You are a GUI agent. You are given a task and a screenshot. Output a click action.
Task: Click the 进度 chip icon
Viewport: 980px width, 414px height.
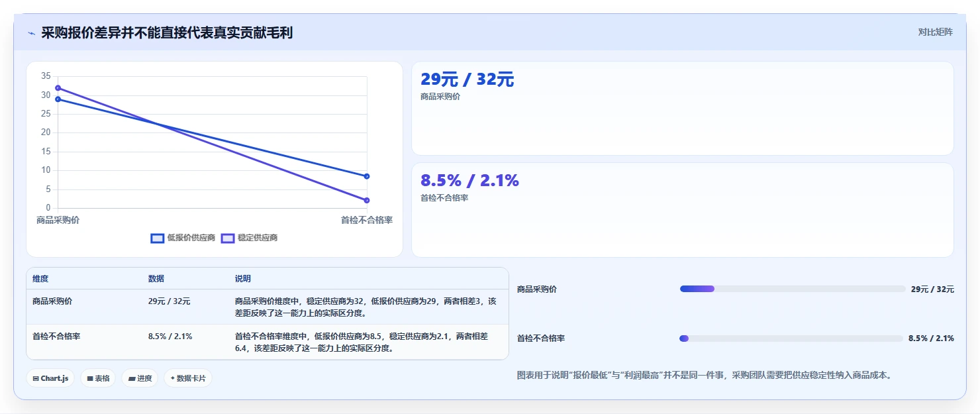point(131,379)
